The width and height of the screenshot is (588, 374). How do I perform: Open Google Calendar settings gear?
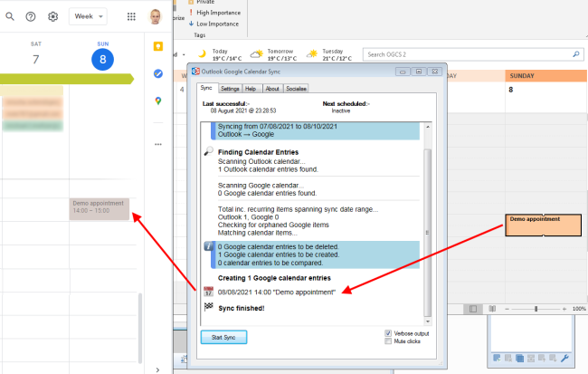(53, 16)
